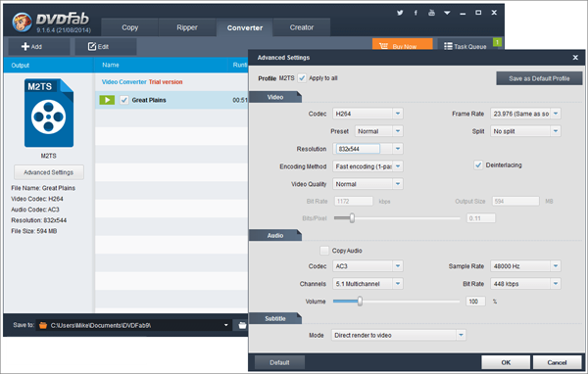Expand the video Codec H264 dropdown

(x=398, y=114)
